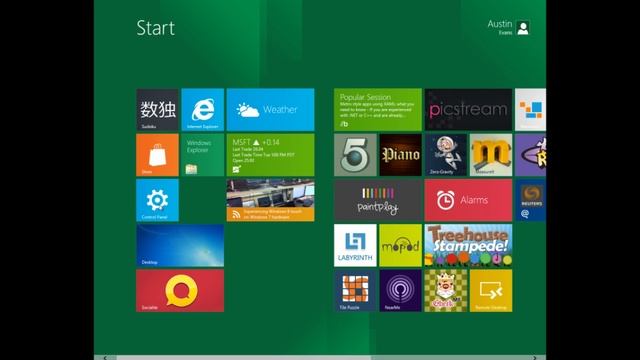Click the Austin user name
This screenshot has height=360, width=640.
tap(500, 24)
